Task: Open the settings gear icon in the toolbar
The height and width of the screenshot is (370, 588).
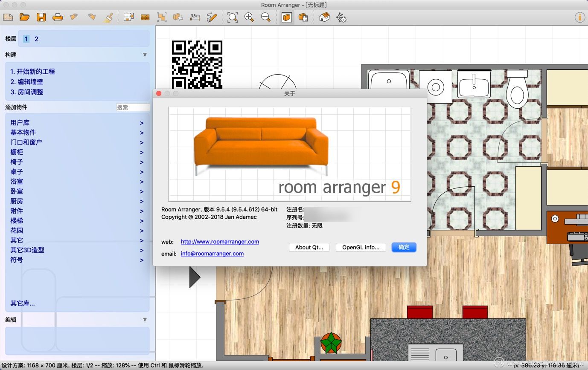Action: (341, 17)
